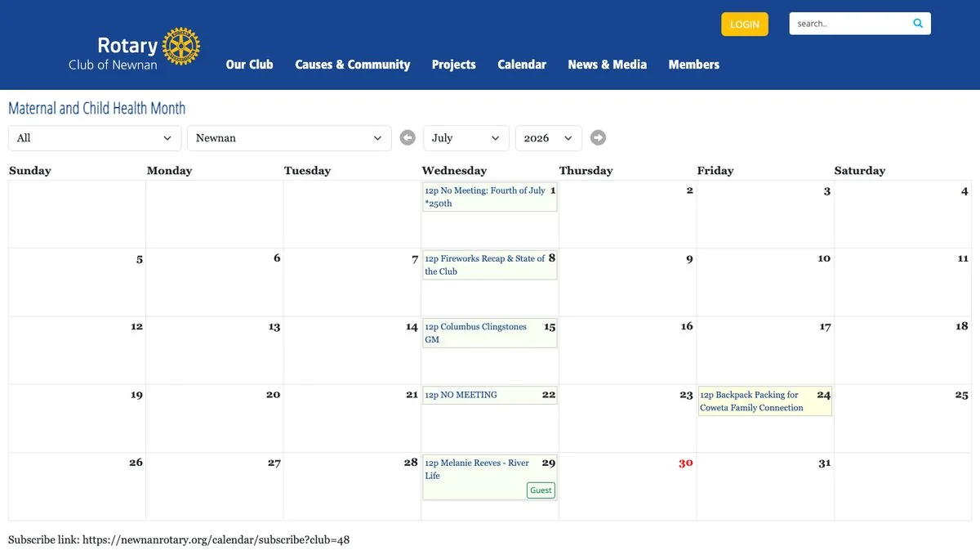This screenshot has width=980, height=555.
Task: Focus the search input field
Action: [x=849, y=24]
